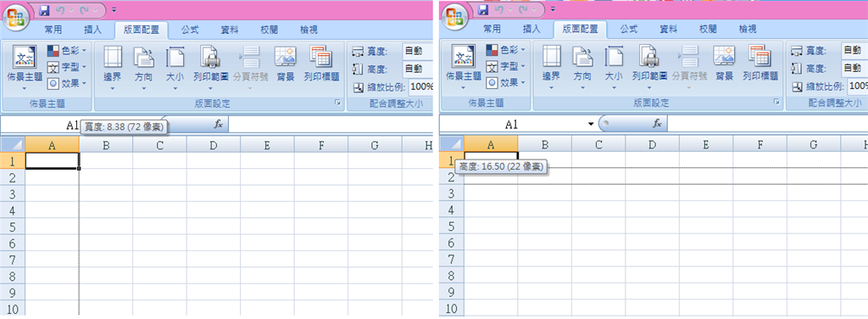
Task: Expand Name Box dropdown in right window
Action: pyautogui.click(x=591, y=124)
